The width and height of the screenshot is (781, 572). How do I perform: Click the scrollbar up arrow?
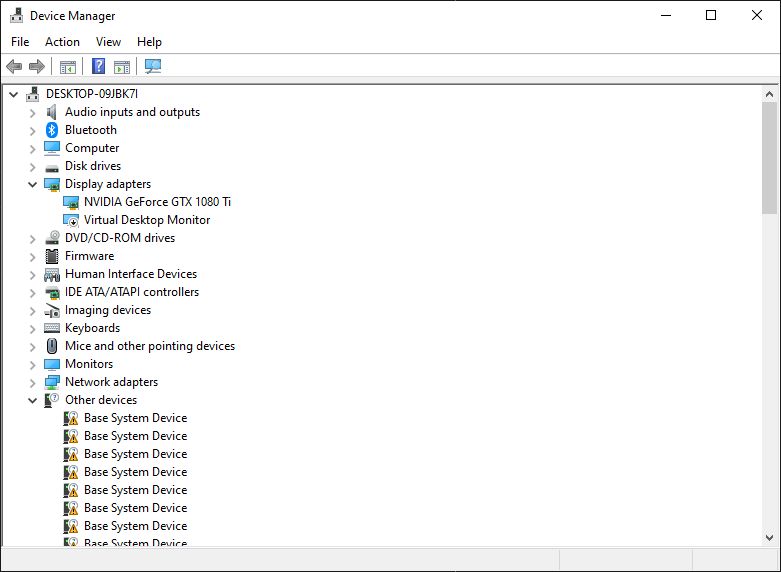click(x=769, y=94)
